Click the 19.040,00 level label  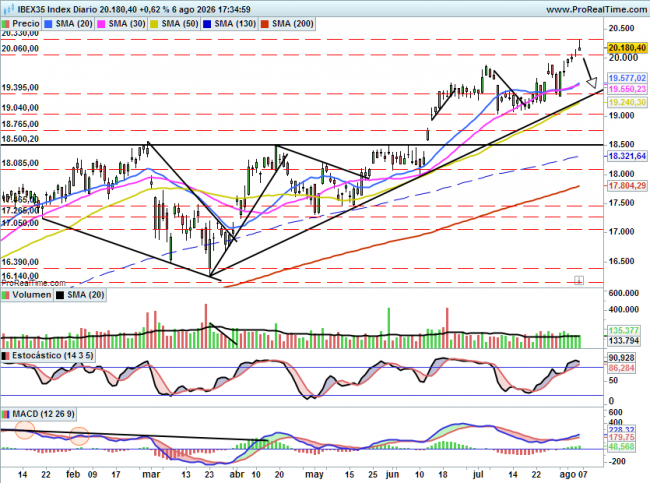click(20, 108)
